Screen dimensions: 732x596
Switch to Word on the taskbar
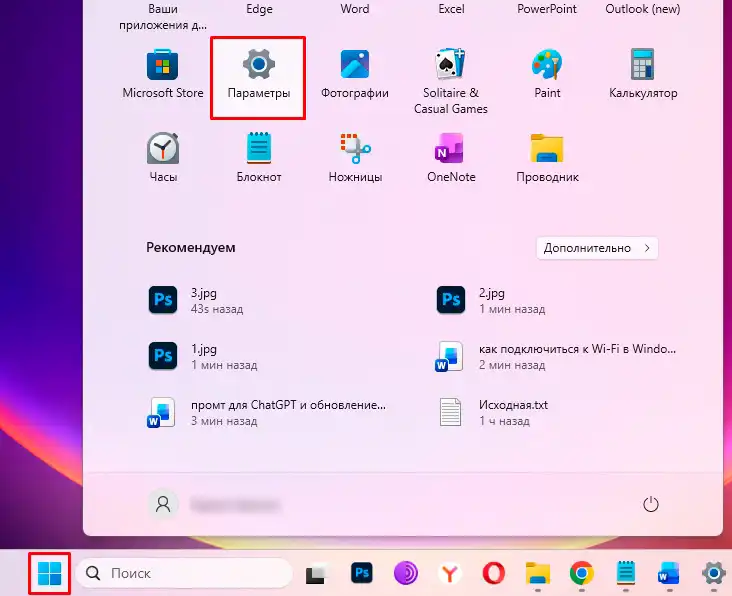(669, 573)
